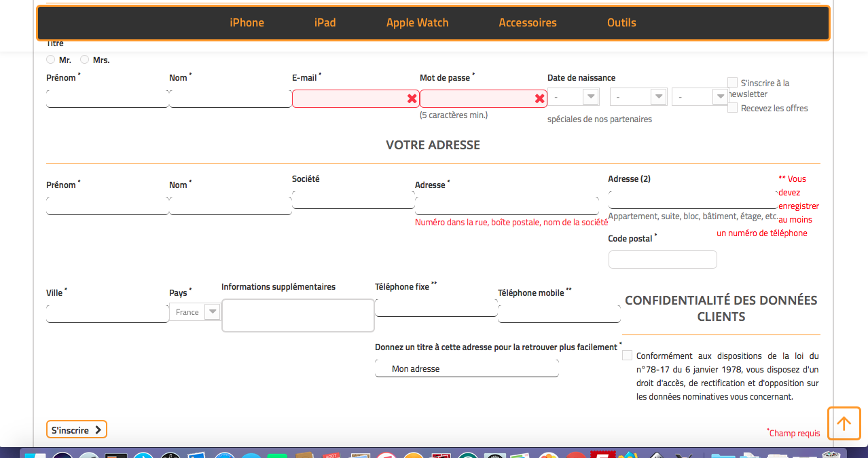The width and height of the screenshot is (868, 458).
Task: Focus the Mot de passe field
Action: click(x=484, y=99)
